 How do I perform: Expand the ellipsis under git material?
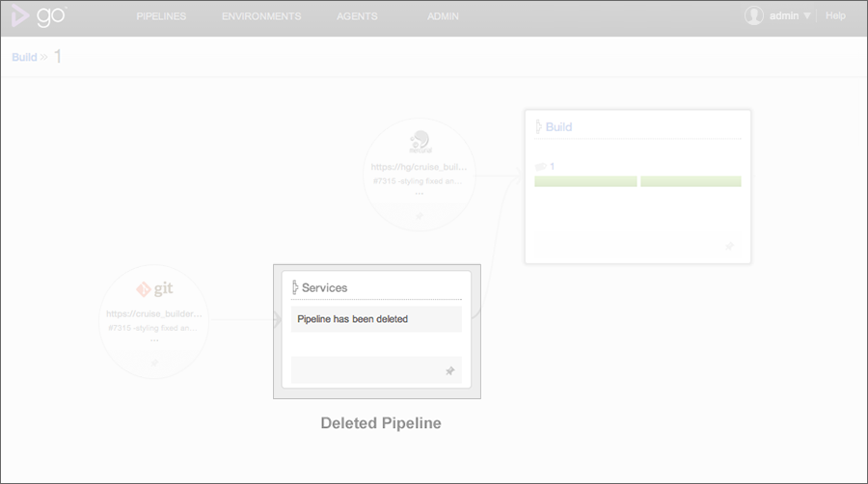(154, 340)
